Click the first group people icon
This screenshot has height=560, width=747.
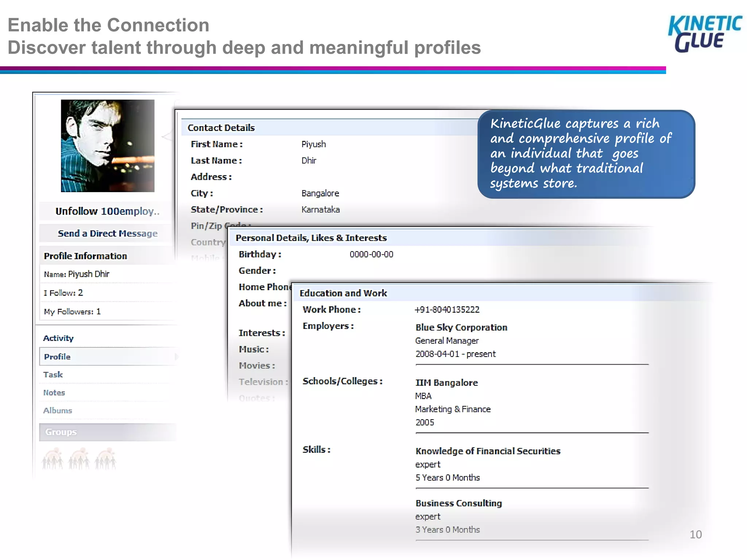(x=53, y=459)
